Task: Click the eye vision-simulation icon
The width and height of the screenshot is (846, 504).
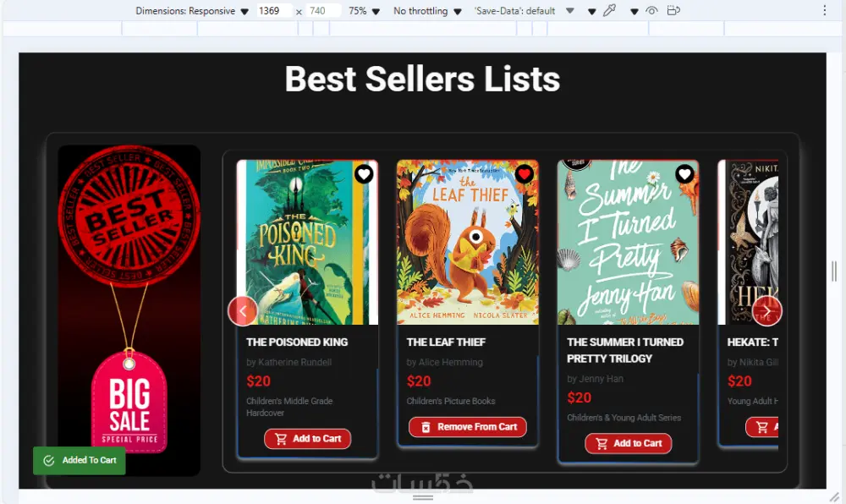Action: click(651, 11)
